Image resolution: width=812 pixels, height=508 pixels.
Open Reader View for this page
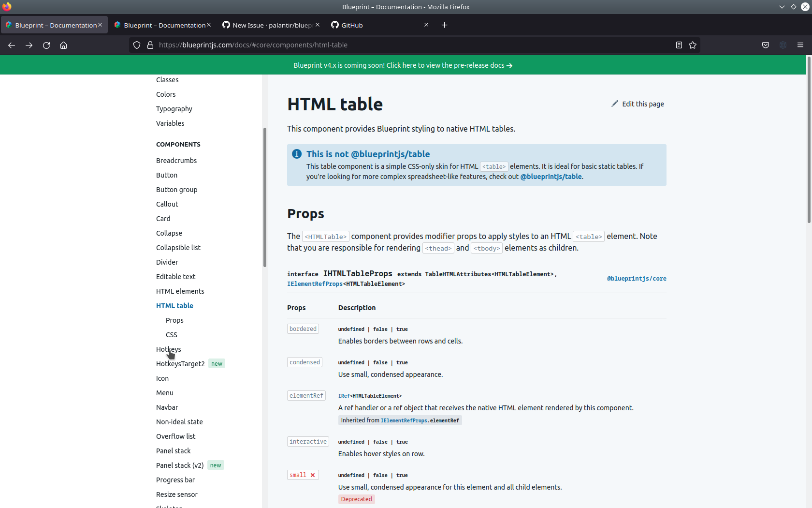coord(679,45)
